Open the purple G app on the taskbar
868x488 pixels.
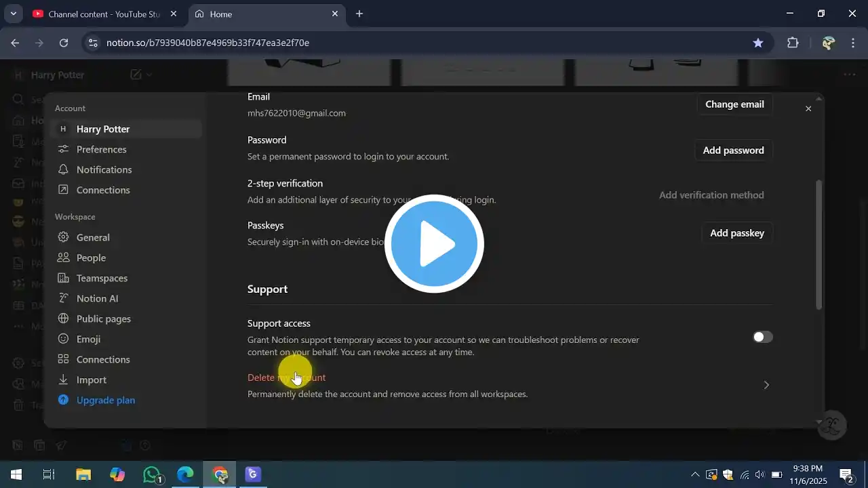[x=253, y=474]
